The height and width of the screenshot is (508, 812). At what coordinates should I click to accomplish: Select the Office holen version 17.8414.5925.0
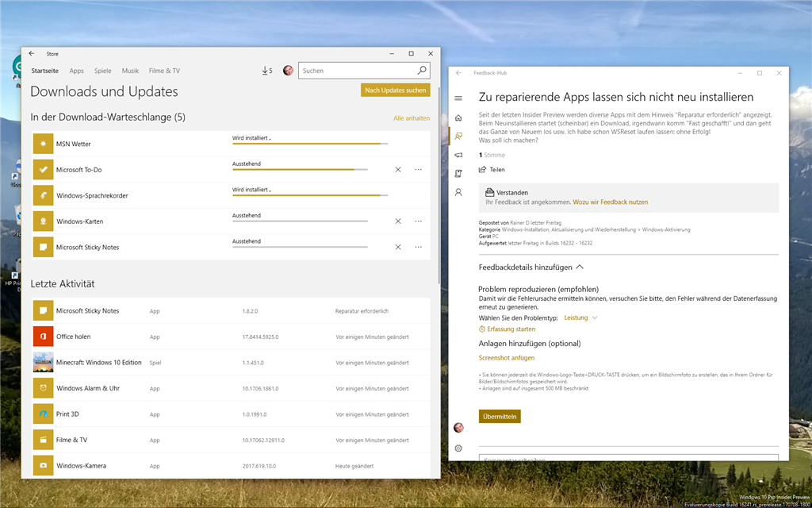pyautogui.click(x=260, y=337)
